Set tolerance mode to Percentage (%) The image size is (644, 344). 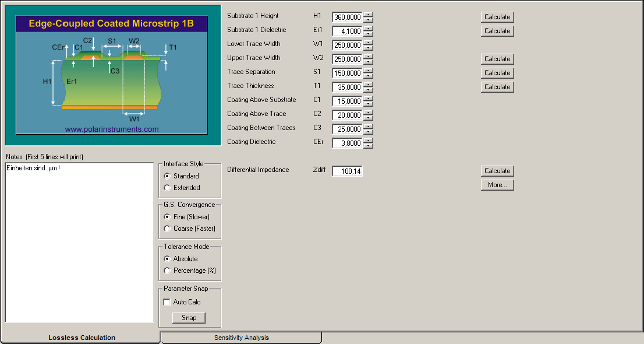tap(167, 271)
